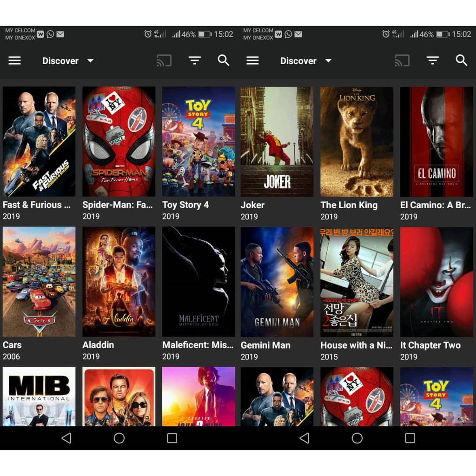
Task: Tap the cast icon on right screen
Action: click(x=402, y=61)
